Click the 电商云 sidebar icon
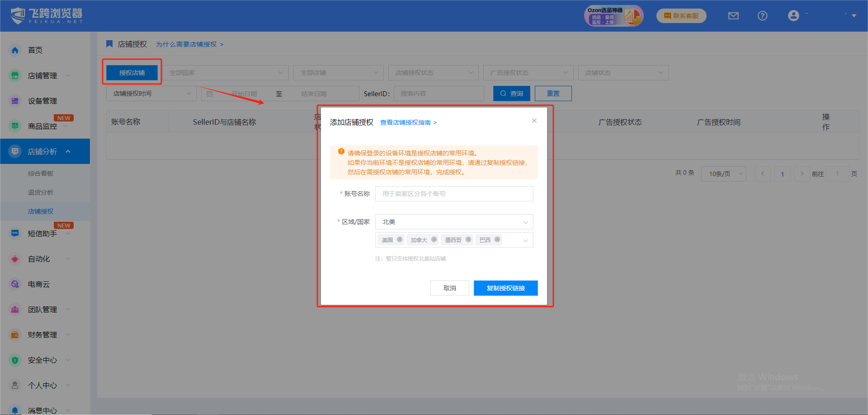This screenshot has height=415, width=868. tap(15, 284)
